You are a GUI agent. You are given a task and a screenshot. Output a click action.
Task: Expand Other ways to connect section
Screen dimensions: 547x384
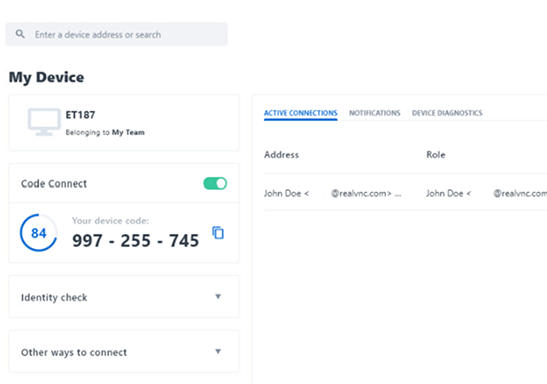pos(124,352)
